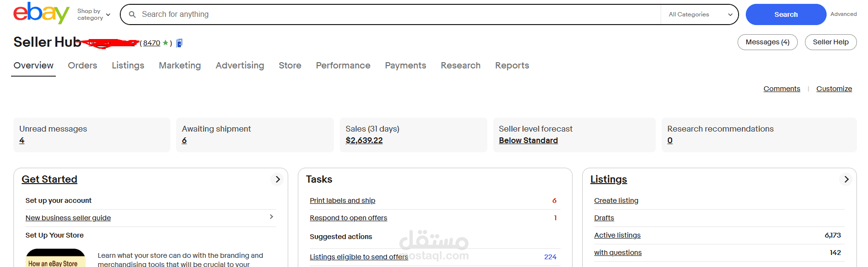Click the 142 with questions count
The image size is (868, 267).
pyautogui.click(x=835, y=253)
